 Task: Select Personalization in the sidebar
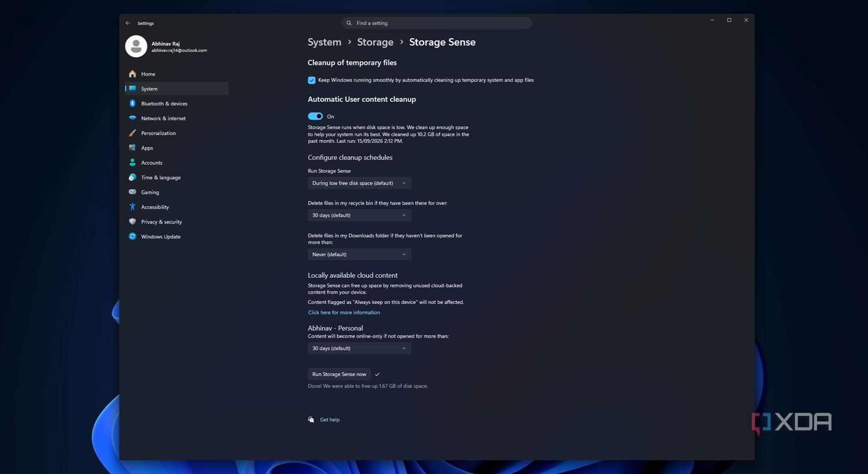pyautogui.click(x=176, y=133)
